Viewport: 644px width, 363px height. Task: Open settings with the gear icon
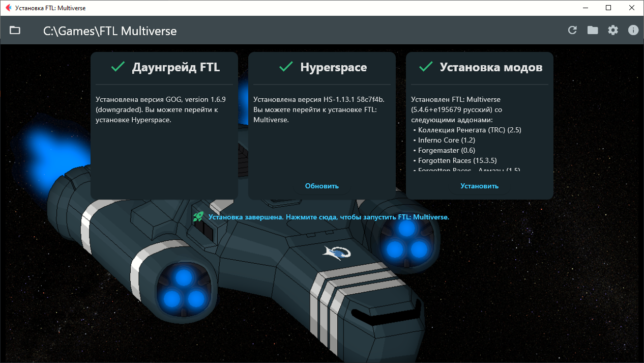(x=613, y=30)
